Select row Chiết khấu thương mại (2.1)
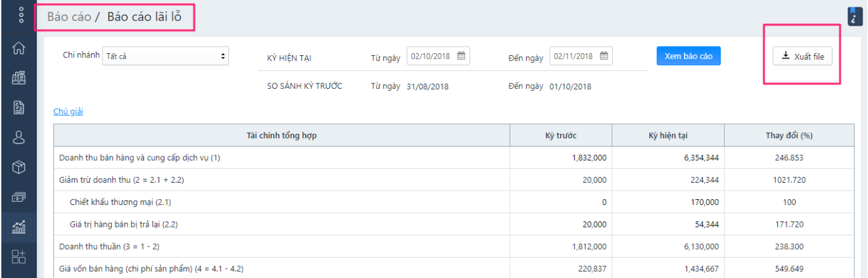 click(454, 202)
